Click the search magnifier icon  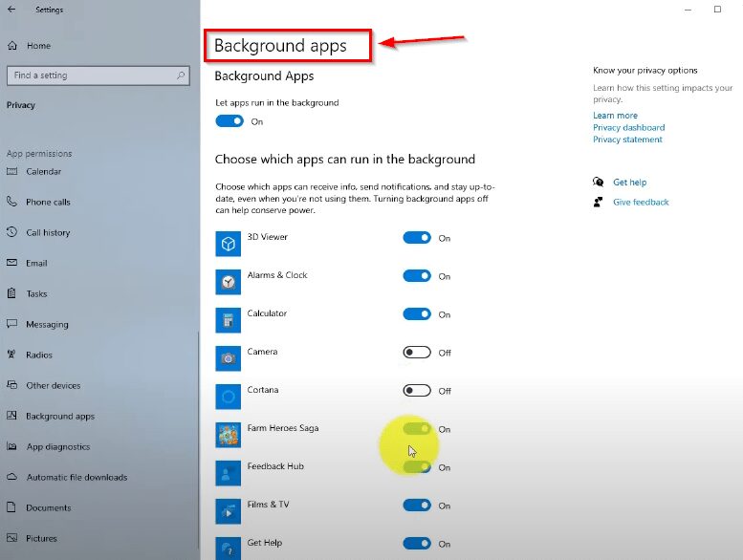click(x=181, y=75)
